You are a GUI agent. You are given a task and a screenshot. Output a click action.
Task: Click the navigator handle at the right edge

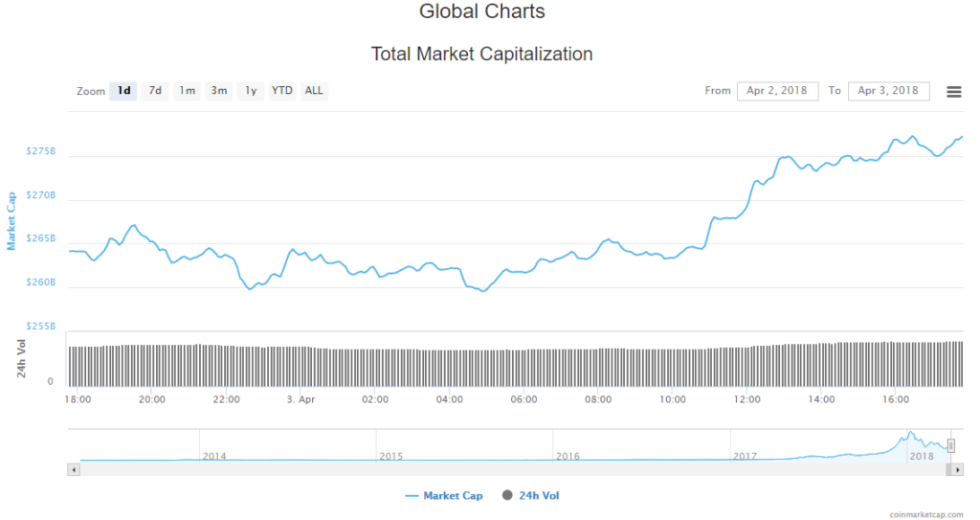(x=951, y=445)
